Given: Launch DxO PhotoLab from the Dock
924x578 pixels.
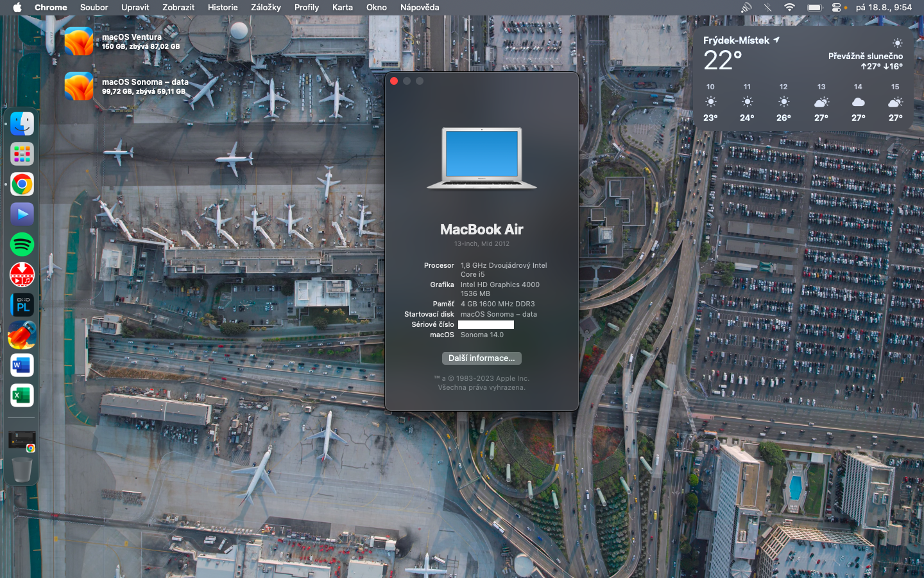Looking at the screenshot, I should point(22,305).
